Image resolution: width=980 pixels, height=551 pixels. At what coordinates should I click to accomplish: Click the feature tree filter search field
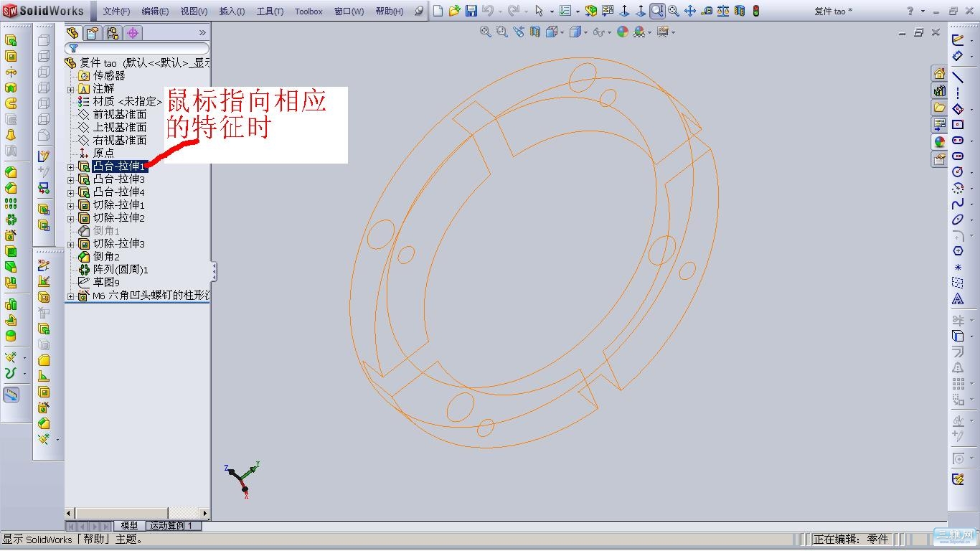(137, 49)
